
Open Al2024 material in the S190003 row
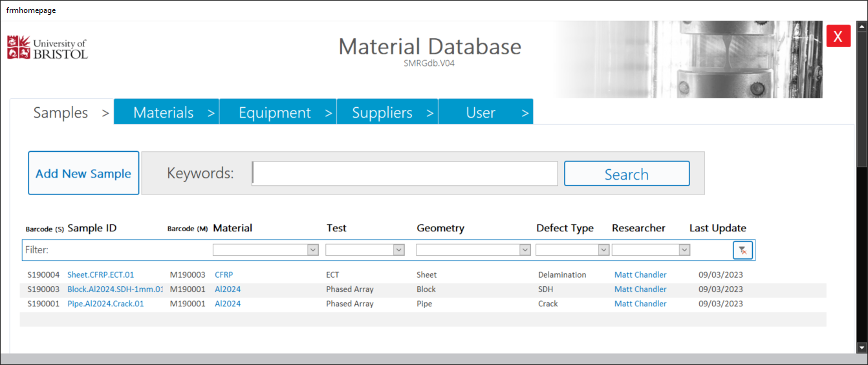pyautogui.click(x=228, y=289)
